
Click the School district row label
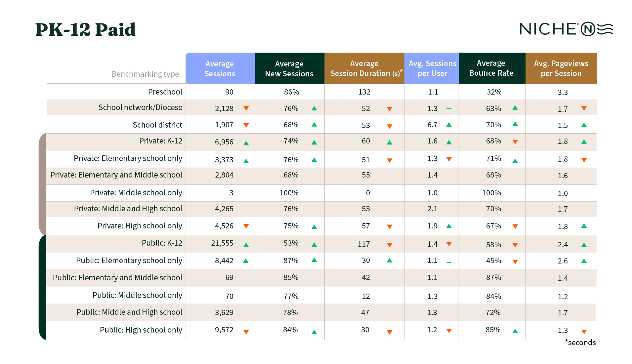coord(157,125)
